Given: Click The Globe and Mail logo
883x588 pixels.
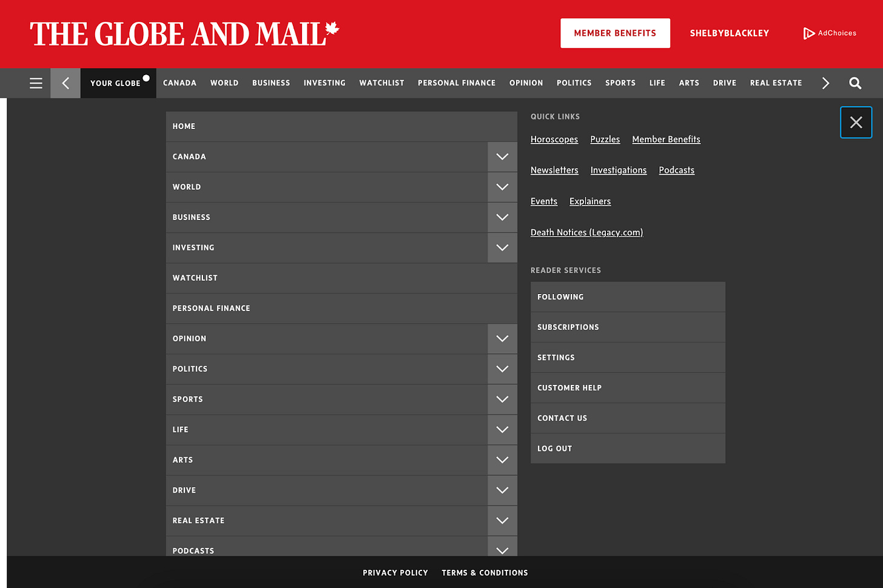Looking at the screenshot, I should click(184, 34).
